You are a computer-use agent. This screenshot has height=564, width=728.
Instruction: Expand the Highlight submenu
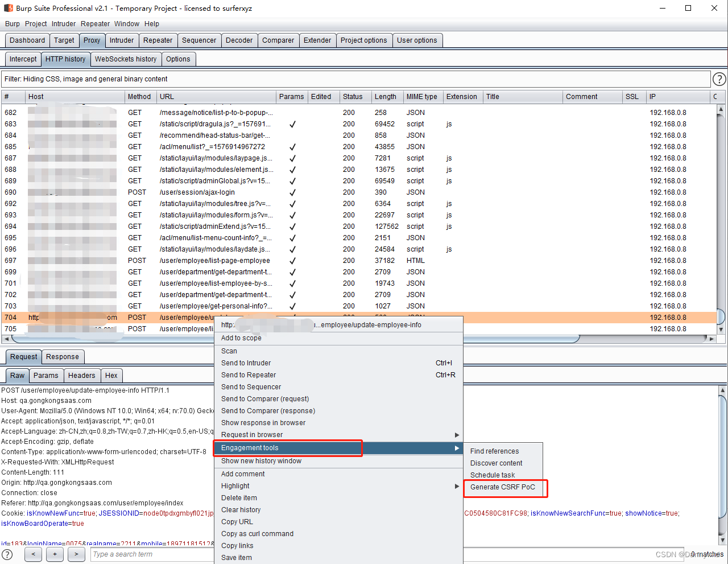coord(338,486)
